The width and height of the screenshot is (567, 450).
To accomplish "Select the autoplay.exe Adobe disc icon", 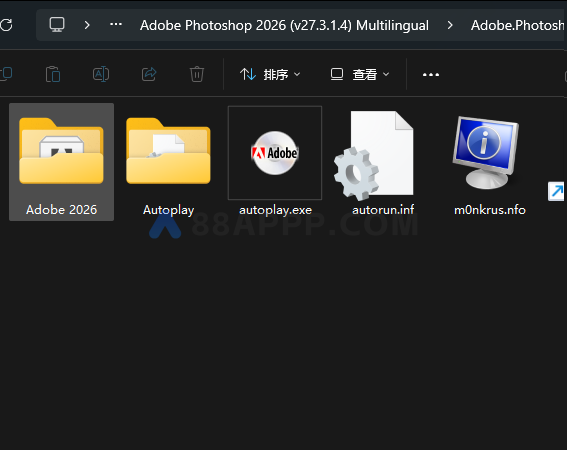I will coord(275,153).
